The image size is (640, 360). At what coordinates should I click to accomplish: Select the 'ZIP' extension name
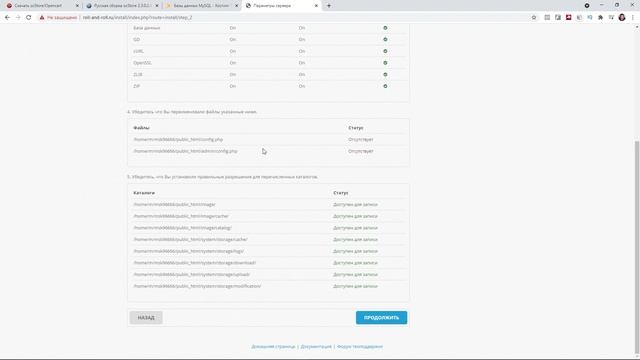(x=137, y=86)
